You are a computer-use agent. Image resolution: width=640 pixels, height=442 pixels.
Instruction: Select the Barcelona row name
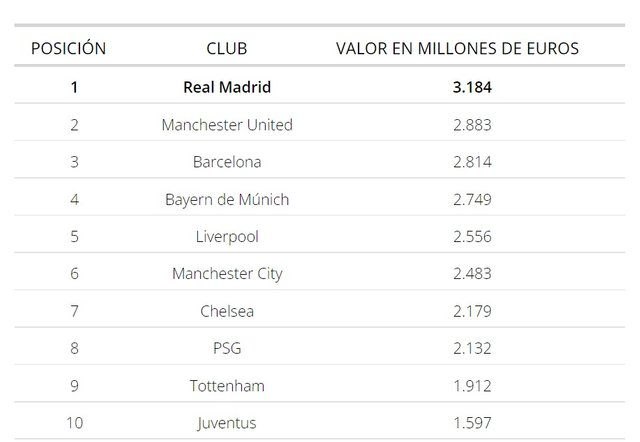pyautogui.click(x=227, y=162)
